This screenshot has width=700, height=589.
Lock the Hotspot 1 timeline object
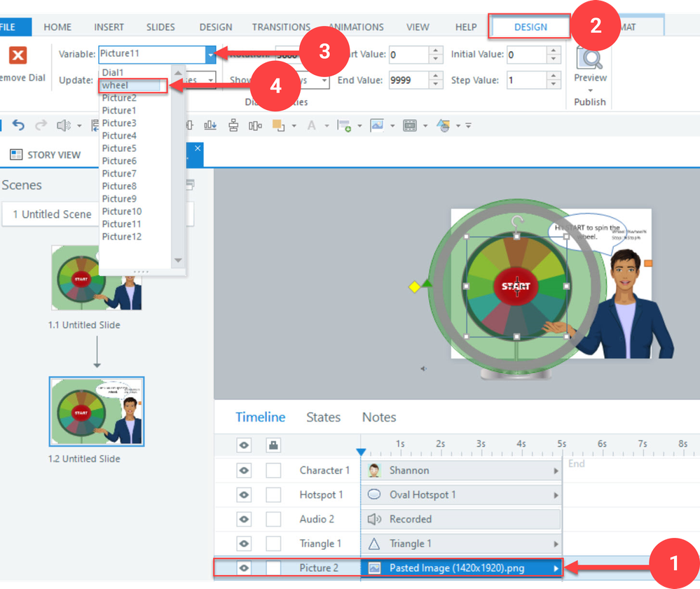coord(273,495)
